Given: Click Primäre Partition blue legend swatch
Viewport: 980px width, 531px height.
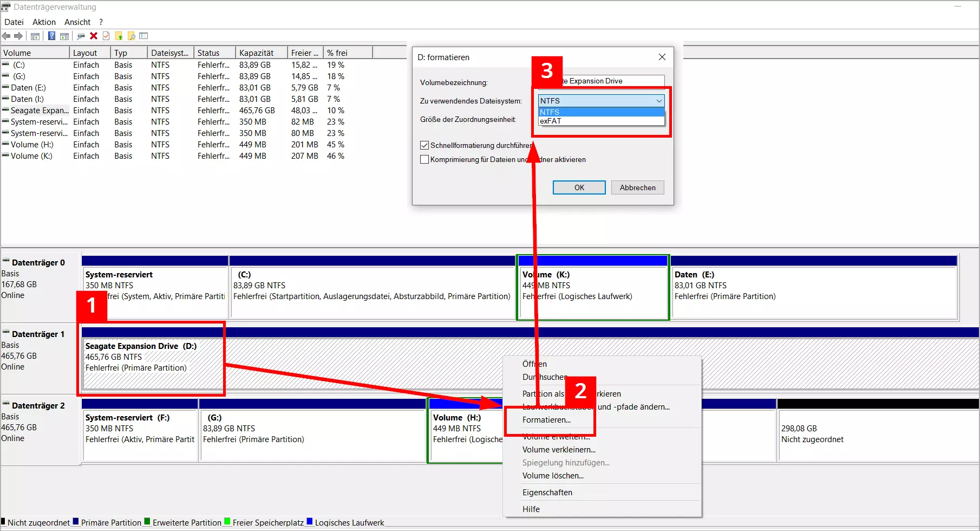Looking at the screenshot, I should pos(76,522).
